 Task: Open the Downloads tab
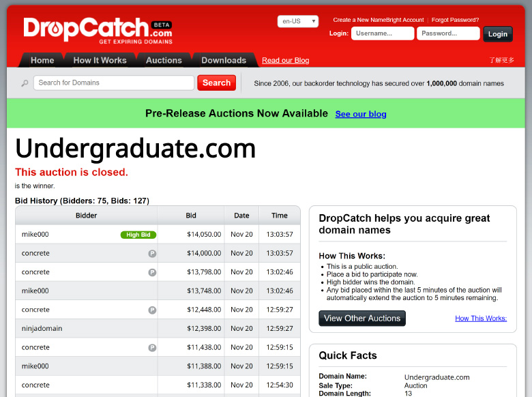(x=224, y=60)
